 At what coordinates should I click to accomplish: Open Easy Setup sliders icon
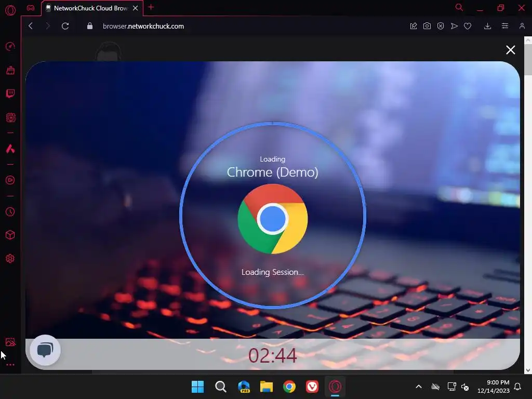[x=505, y=26]
